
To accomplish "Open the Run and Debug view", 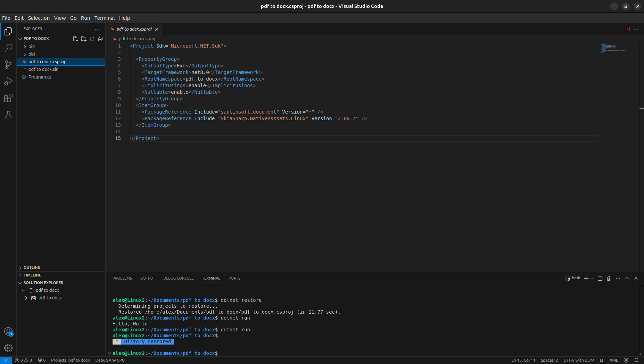I will pos(8,81).
